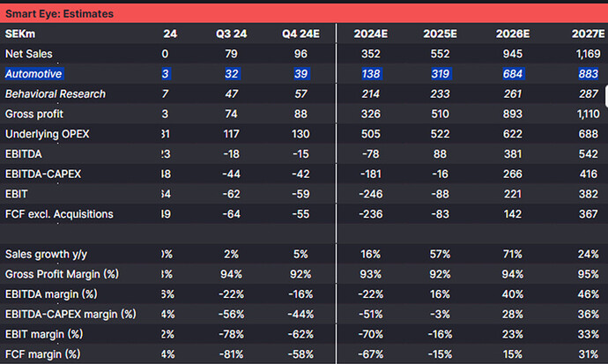Click the Q4 24E column header
608x364 pixels.
300,34
